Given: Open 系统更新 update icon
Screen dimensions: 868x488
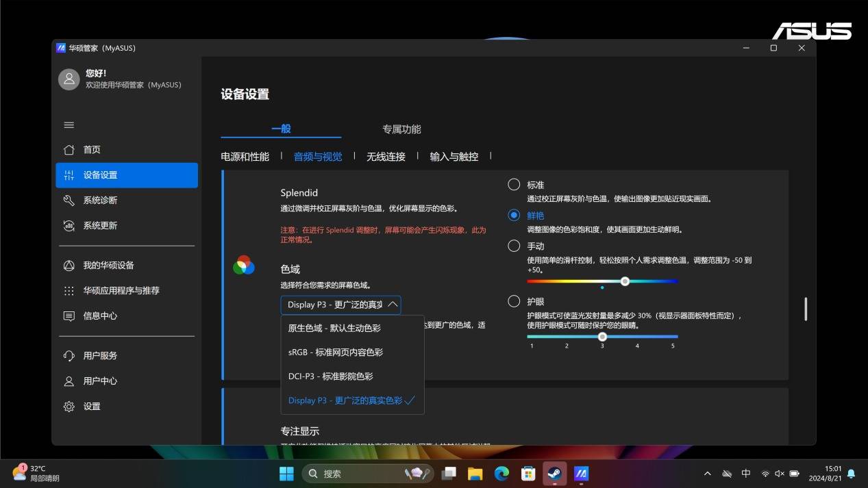Looking at the screenshot, I should [69, 226].
